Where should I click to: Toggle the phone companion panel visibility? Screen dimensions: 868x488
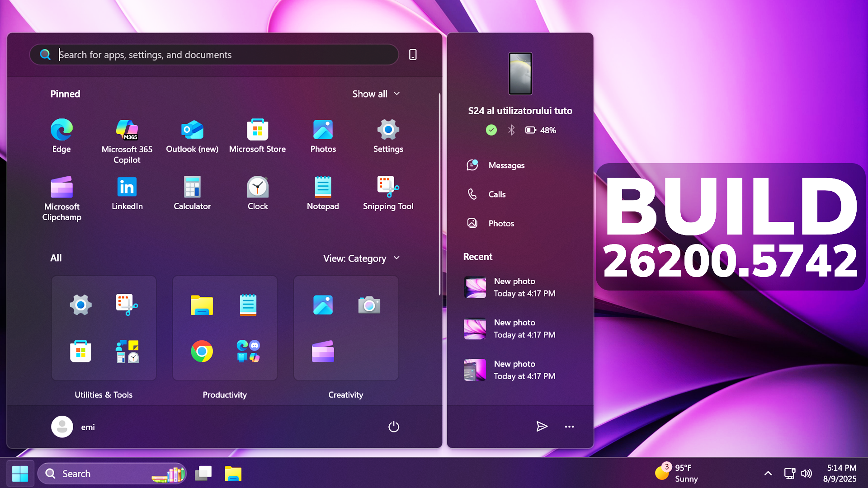[413, 54]
